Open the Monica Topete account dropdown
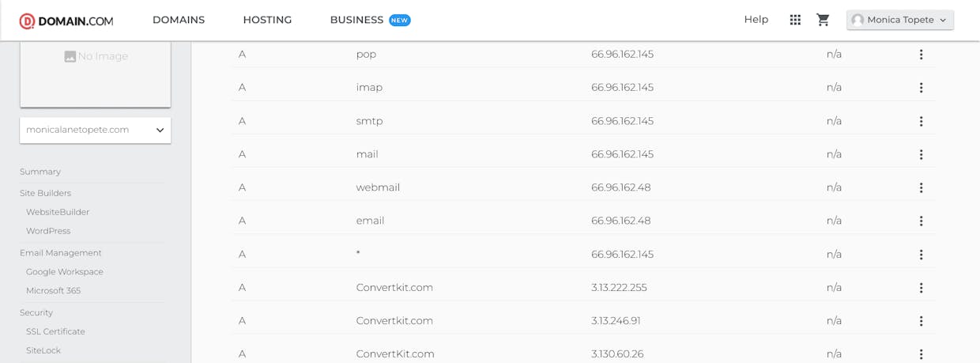 pos(900,20)
